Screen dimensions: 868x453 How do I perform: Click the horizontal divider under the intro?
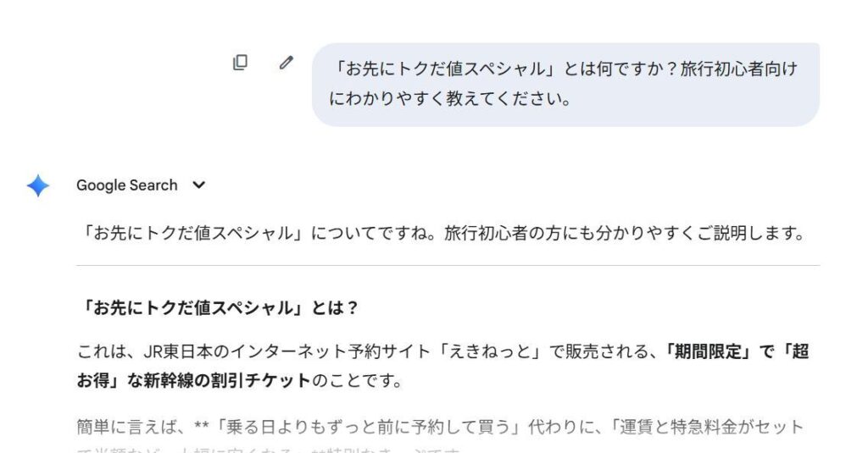(448, 266)
